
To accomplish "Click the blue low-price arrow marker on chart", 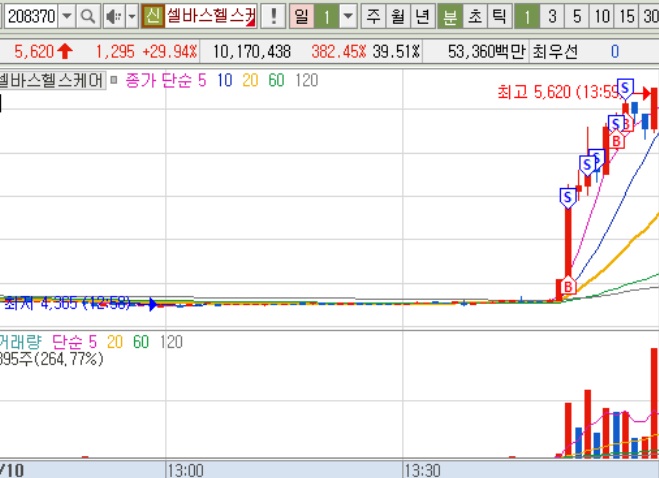I will [x=152, y=303].
